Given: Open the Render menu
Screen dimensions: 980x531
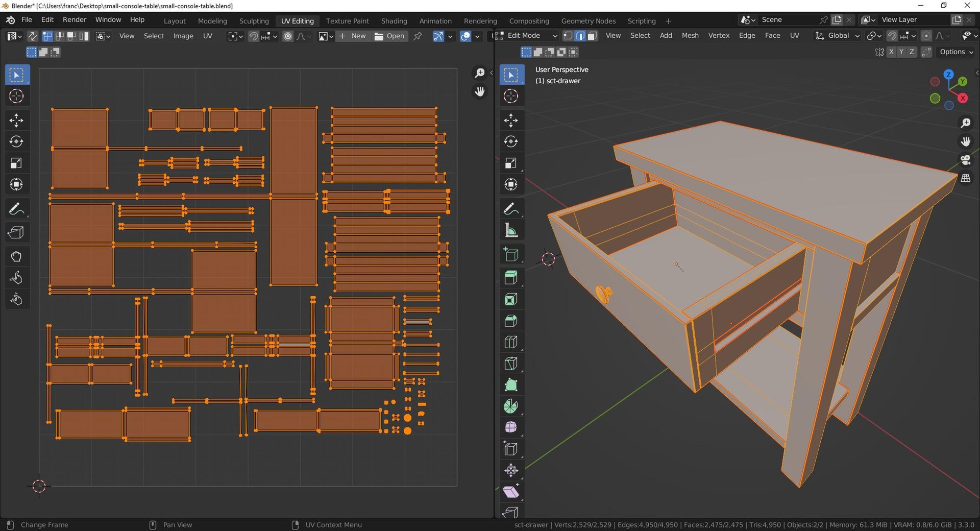Looking at the screenshot, I should pos(75,19).
